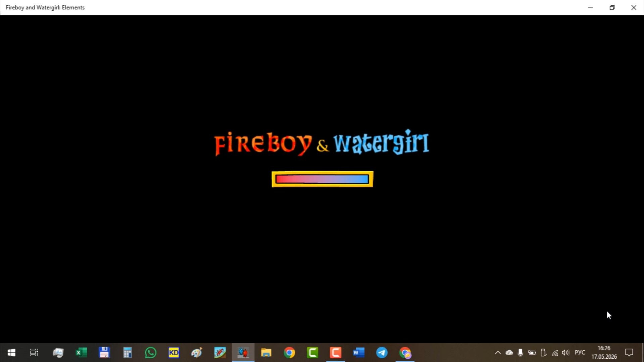This screenshot has height=362, width=644.
Task: Open the notification action center
Action: (x=629, y=353)
